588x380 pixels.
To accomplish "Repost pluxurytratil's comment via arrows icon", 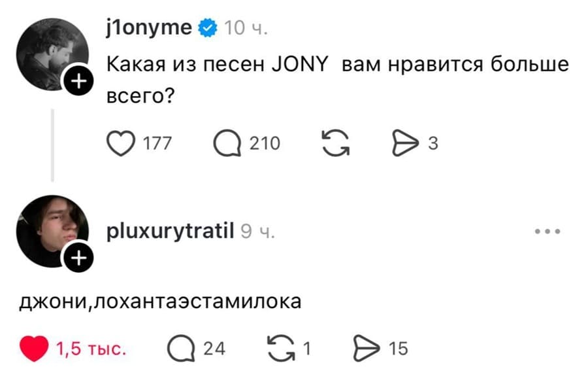I will click(x=281, y=348).
